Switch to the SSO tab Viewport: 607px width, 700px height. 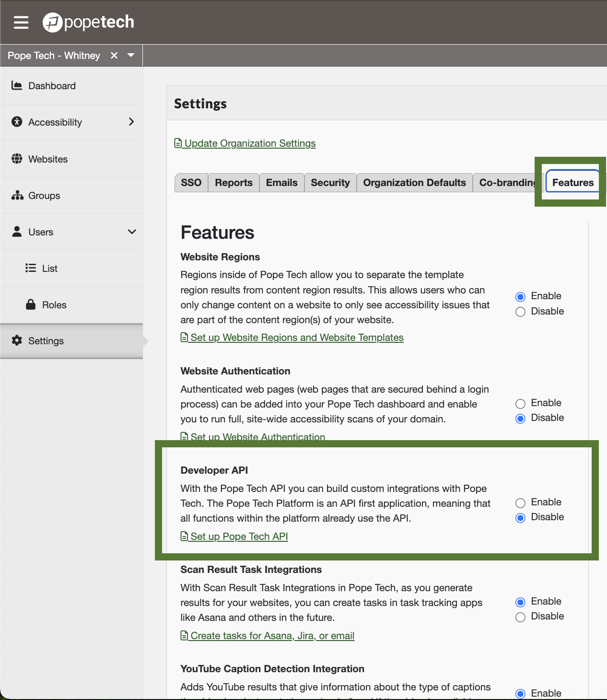click(191, 183)
